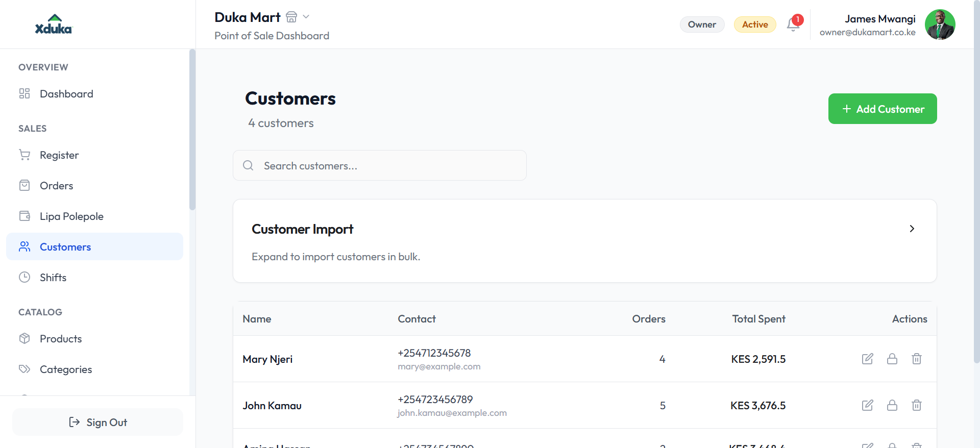Click the Active status badge
Screen dimensions: 980x448
755,24
